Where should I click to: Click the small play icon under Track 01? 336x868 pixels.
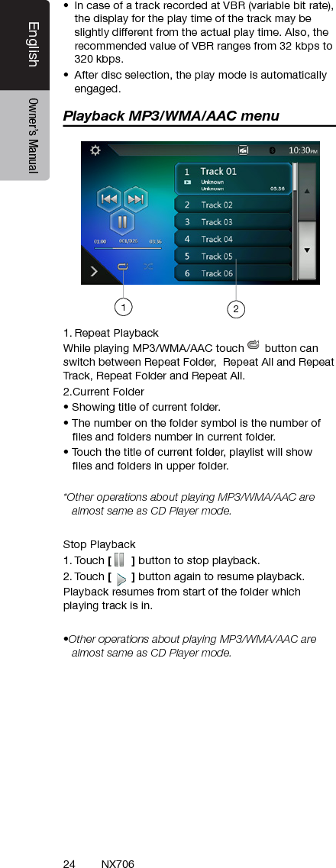pos(188,182)
